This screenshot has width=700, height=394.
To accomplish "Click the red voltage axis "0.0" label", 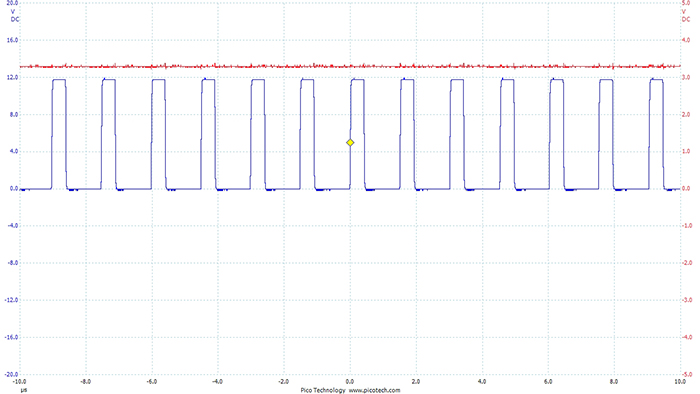I will click(686, 188).
